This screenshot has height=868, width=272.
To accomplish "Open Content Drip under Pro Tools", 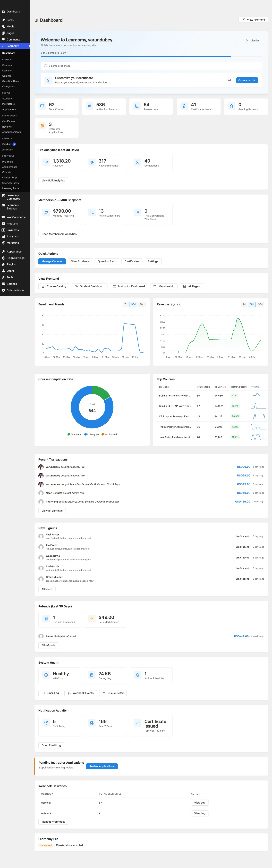I will click(x=9, y=178).
